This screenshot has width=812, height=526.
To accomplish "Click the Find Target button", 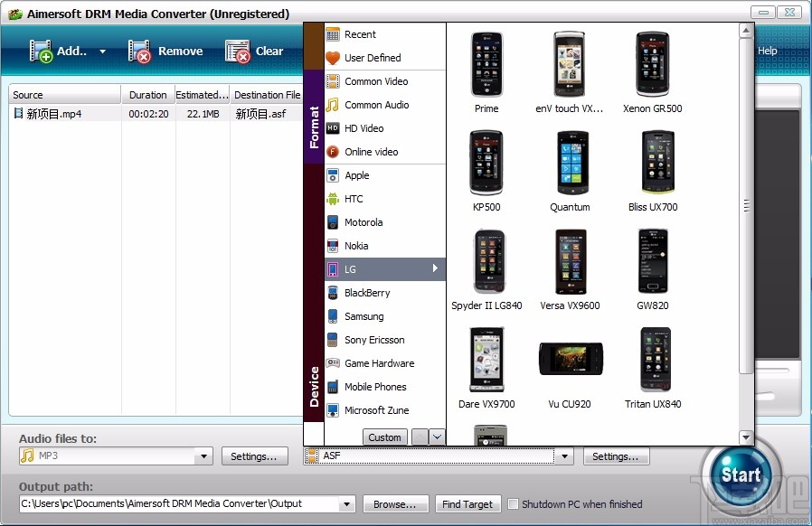I will pyautogui.click(x=467, y=504).
